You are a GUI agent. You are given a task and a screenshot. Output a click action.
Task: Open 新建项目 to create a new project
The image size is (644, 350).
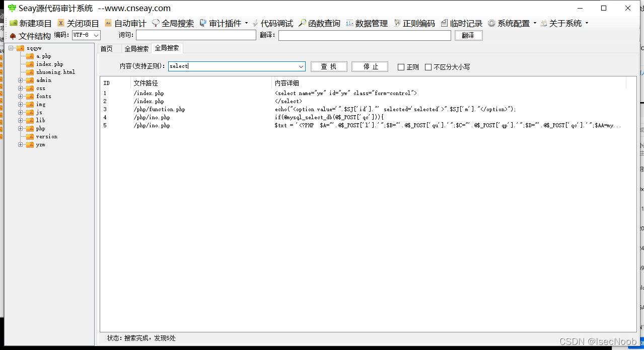(31, 23)
